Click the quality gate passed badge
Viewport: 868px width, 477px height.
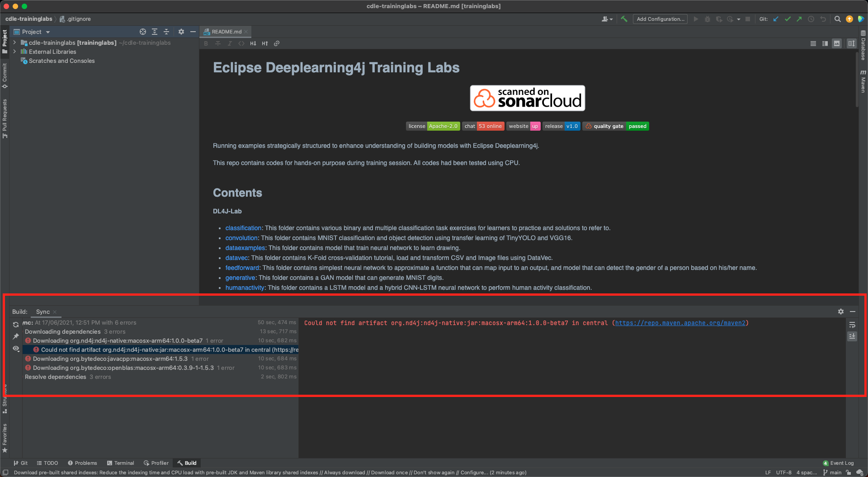click(616, 126)
